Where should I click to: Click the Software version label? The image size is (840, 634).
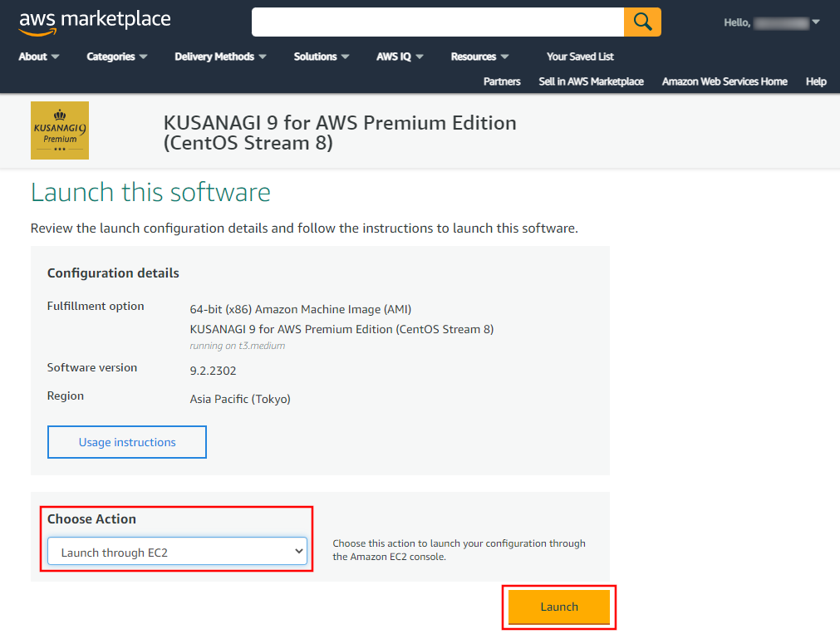coord(92,367)
